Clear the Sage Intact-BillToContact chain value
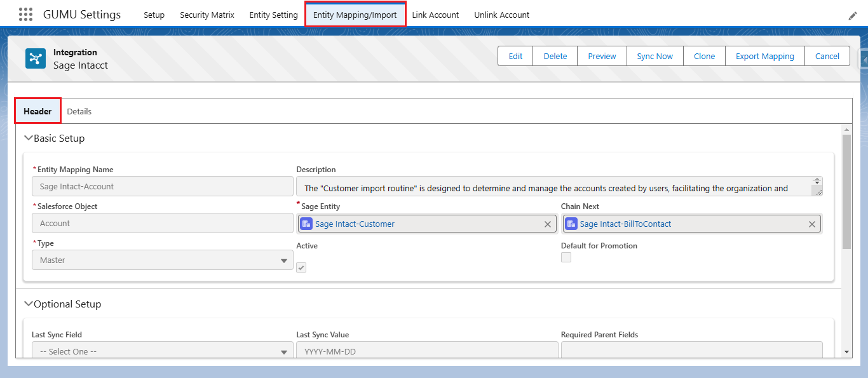Image resolution: width=868 pixels, height=378 pixels. click(811, 224)
